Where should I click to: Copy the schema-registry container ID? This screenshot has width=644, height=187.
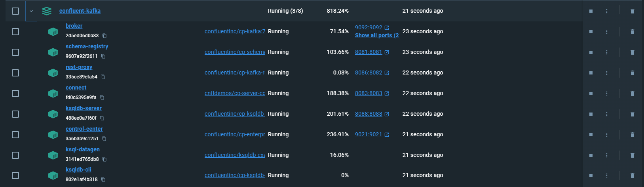(103, 56)
